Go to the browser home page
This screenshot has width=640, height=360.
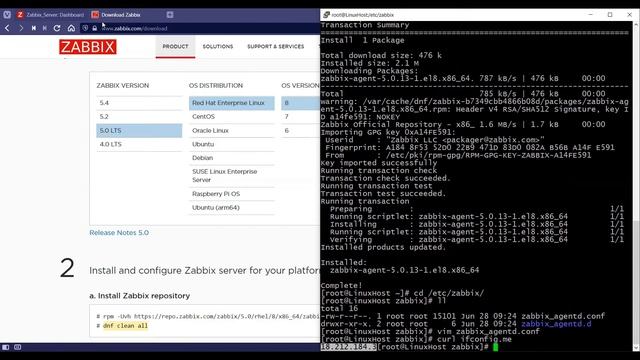coord(71,28)
